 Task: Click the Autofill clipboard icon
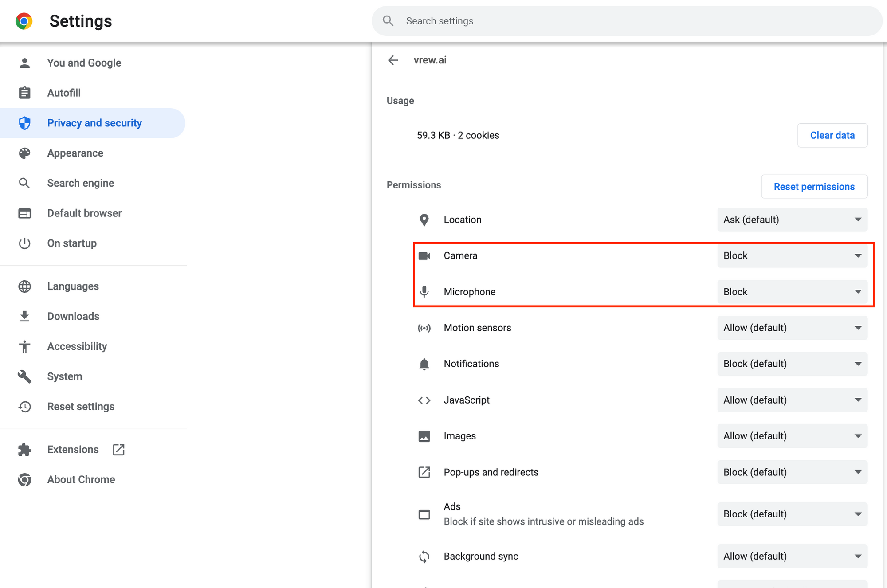tap(25, 93)
